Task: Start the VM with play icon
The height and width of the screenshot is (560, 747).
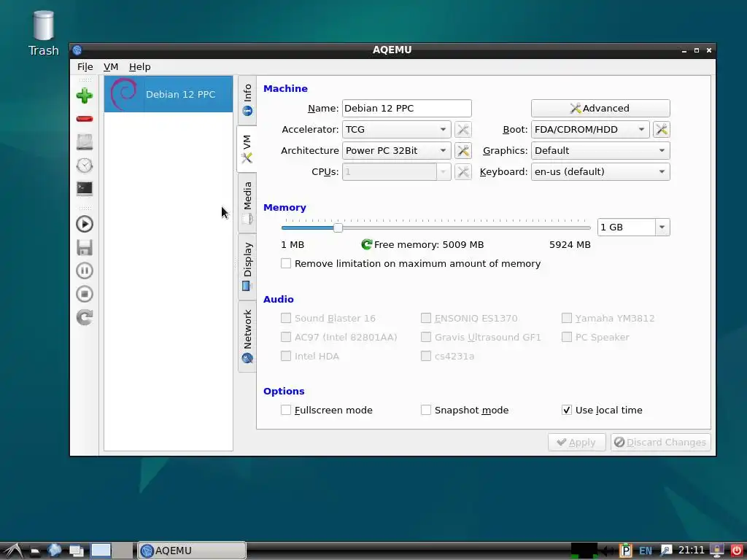Action: point(85,225)
